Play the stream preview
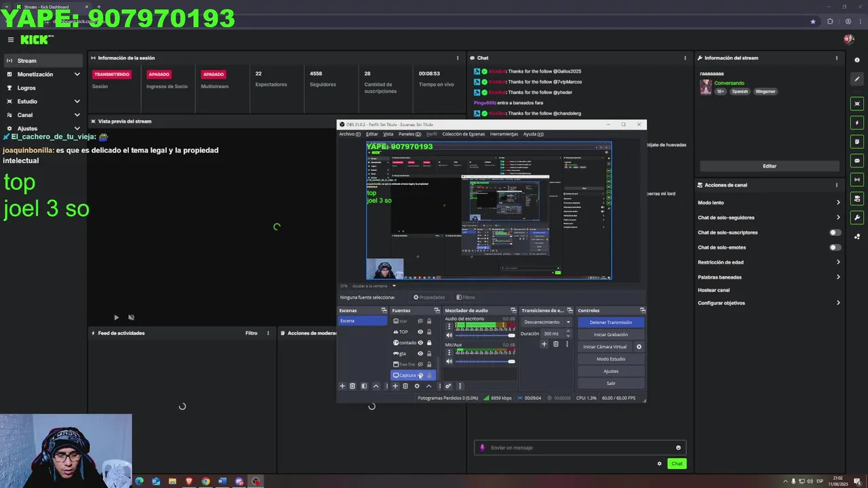Image resolution: width=868 pixels, height=488 pixels. coord(116,317)
